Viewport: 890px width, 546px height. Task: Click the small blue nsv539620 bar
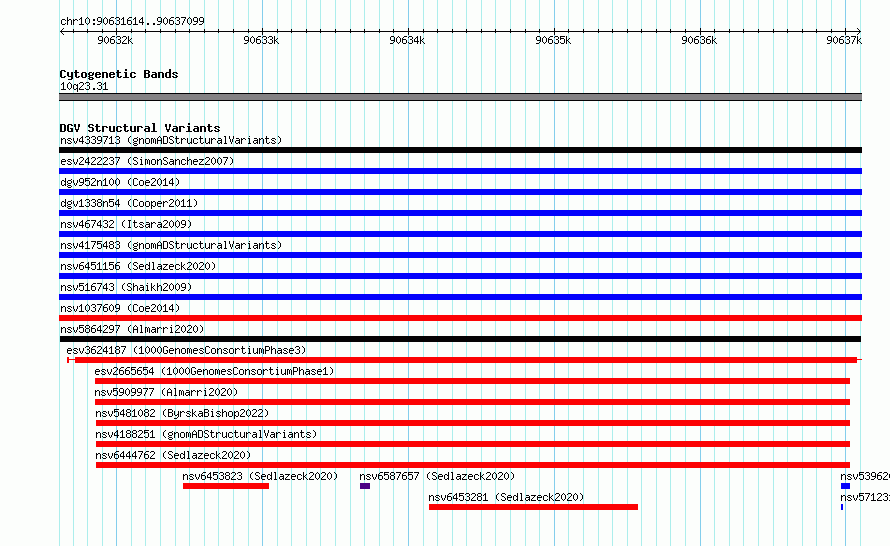[x=846, y=486]
